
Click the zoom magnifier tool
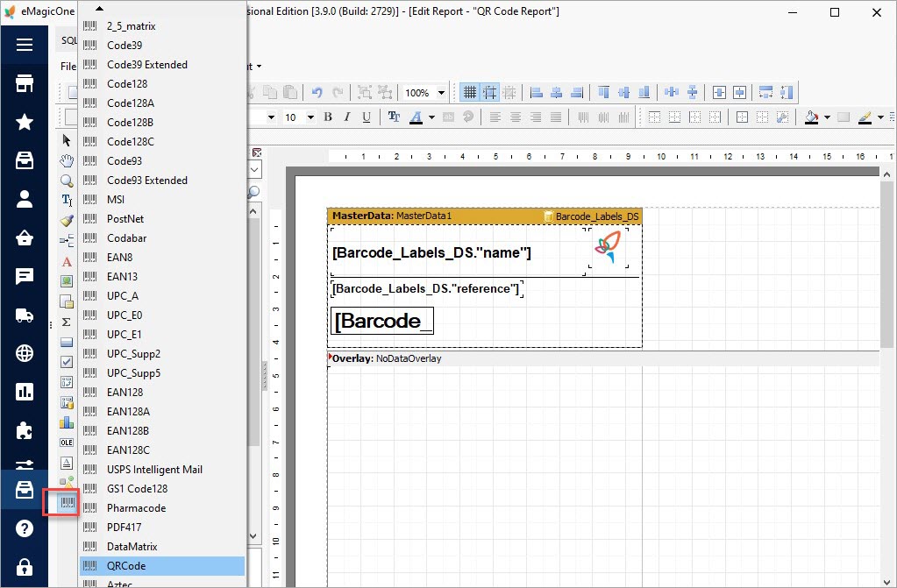[67, 181]
